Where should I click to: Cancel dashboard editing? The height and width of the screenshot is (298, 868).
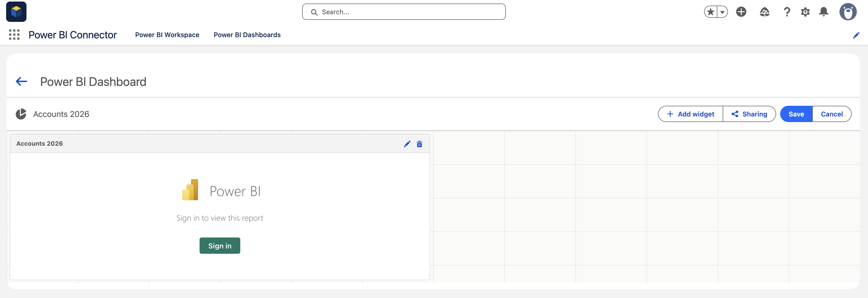[x=832, y=114]
